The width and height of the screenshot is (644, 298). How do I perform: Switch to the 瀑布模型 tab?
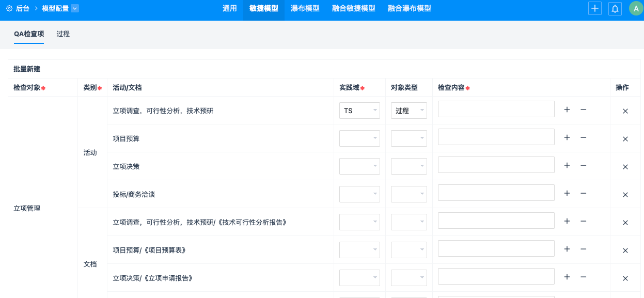coord(305,8)
